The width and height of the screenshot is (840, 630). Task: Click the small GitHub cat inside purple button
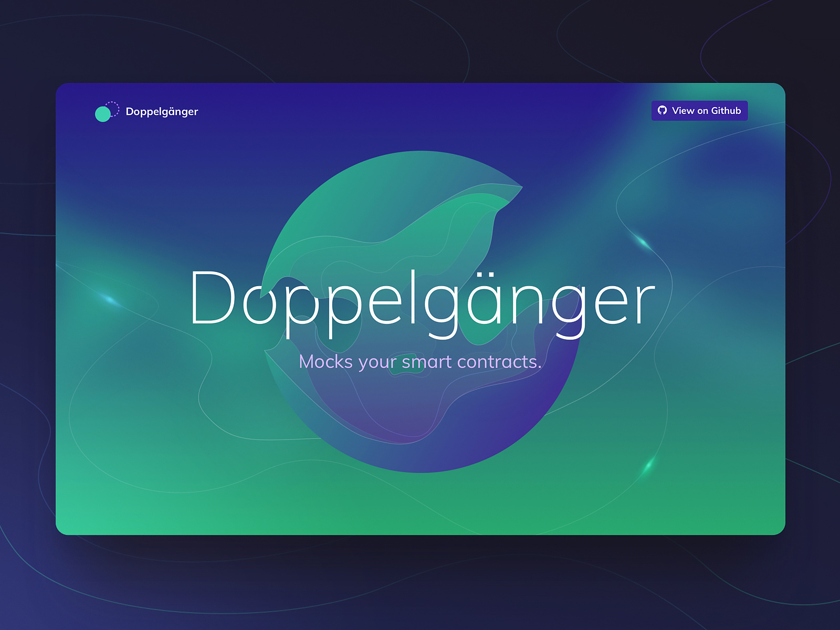pyautogui.click(x=663, y=110)
